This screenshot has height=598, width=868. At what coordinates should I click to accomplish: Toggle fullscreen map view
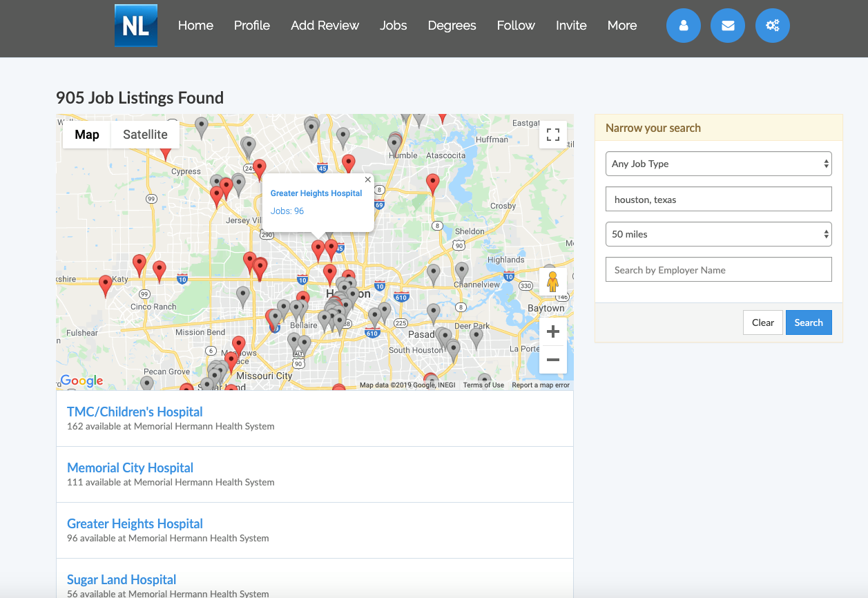(x=553, y=135)
